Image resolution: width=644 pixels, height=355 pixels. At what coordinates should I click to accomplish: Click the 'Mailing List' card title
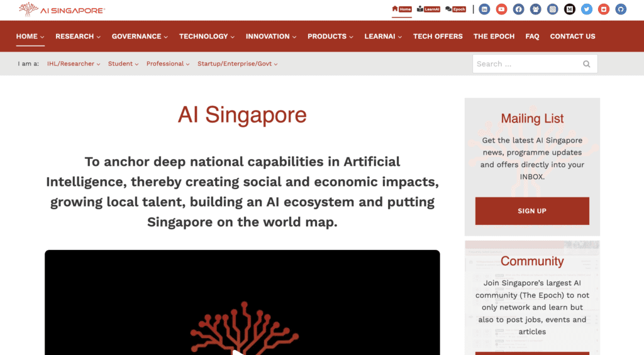pos(532,119)
